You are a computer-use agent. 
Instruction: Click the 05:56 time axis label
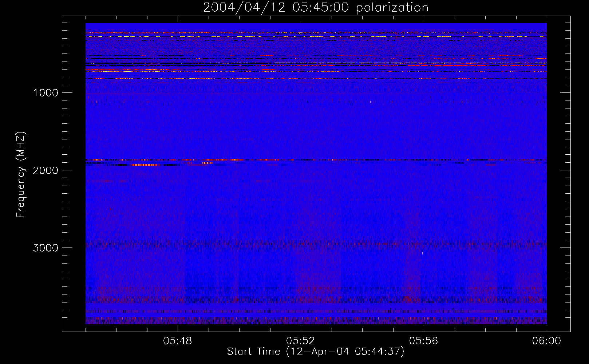pyautogui.click(x=424, y=341)
